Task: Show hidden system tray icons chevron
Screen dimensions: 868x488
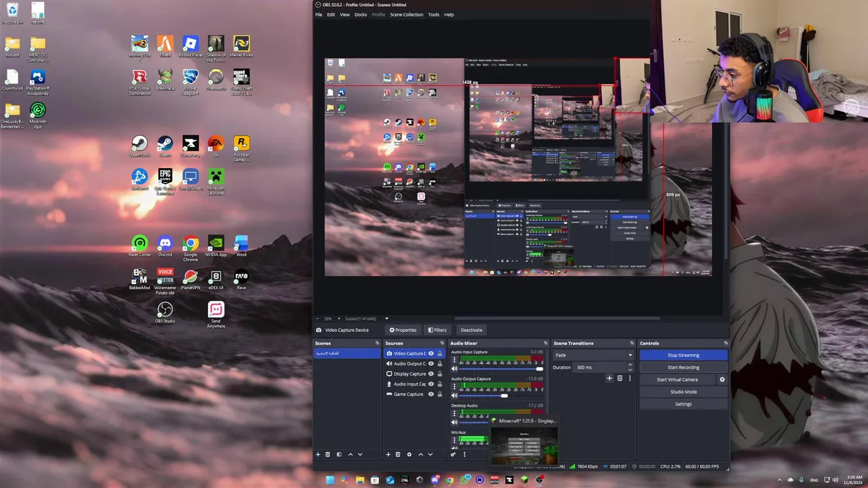Action: tap(779, 480)
